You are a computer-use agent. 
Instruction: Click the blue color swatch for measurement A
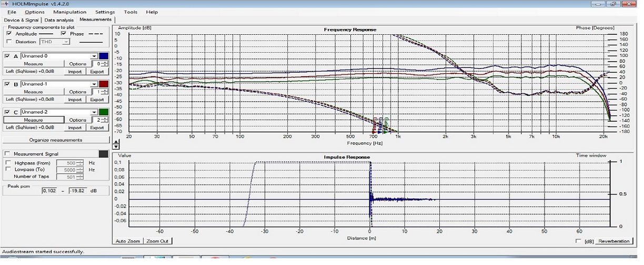pyautogui.click(x=104, y=56)
